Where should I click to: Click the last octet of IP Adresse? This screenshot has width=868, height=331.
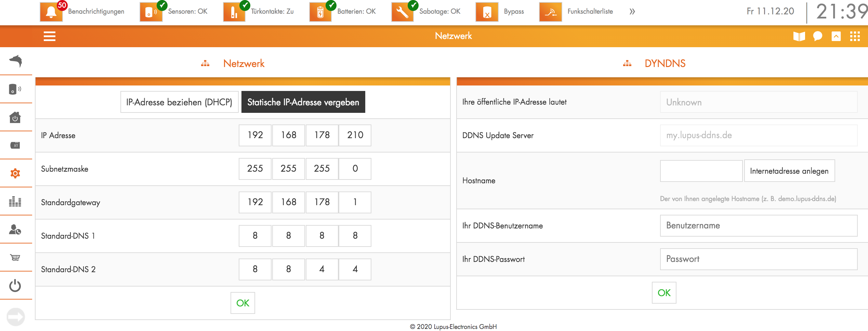(355, 135)
